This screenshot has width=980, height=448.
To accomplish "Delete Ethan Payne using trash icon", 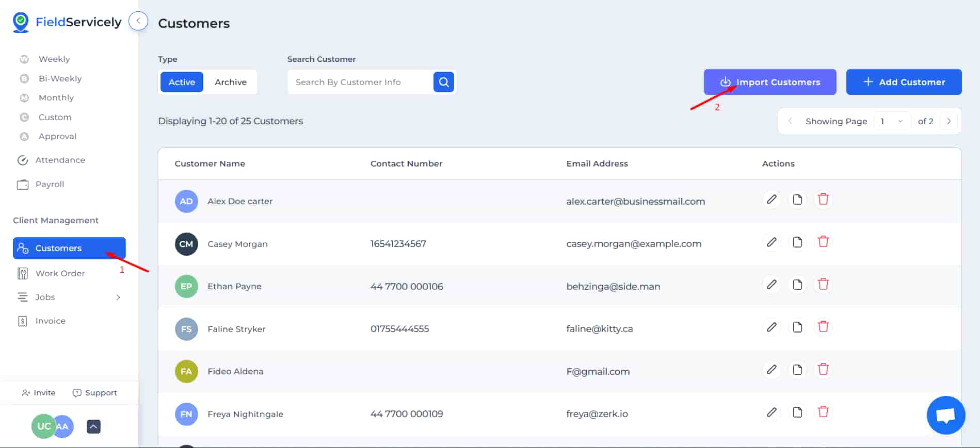I will point(823,285).
